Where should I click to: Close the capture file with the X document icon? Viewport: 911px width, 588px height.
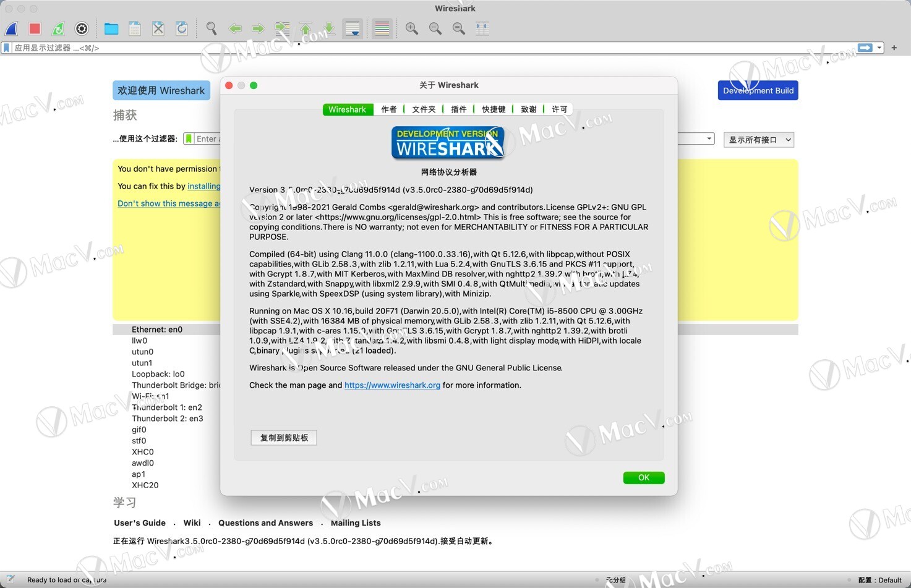tap(158, 28)
